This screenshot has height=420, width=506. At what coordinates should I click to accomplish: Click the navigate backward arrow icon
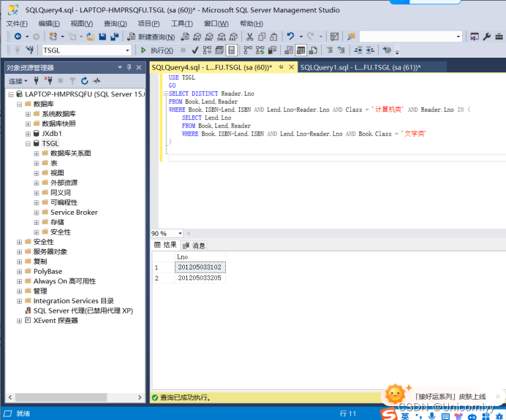pos(18,37)
